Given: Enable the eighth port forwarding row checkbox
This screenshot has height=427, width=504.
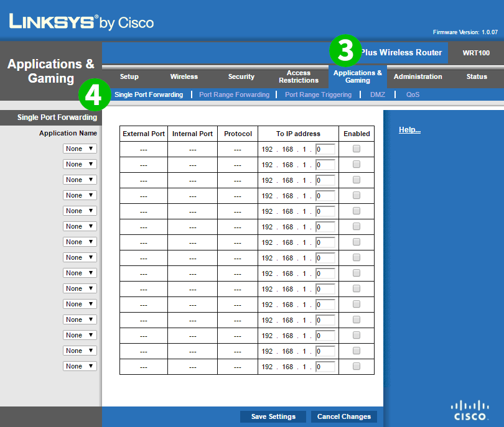Looking at the screenshot, I should point(357,257).
